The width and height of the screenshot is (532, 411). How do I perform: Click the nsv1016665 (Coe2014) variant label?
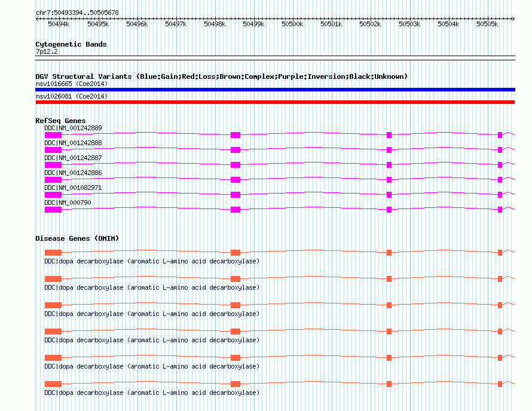72,84
